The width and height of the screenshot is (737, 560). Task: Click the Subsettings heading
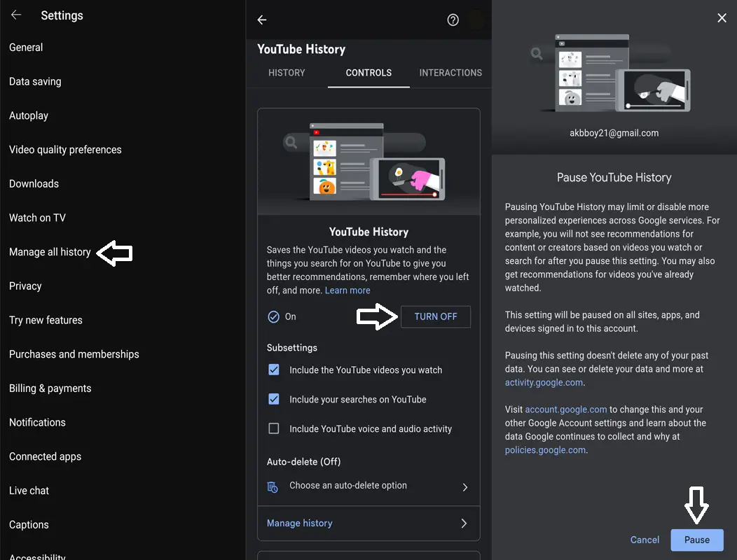[x=292, y=348]
